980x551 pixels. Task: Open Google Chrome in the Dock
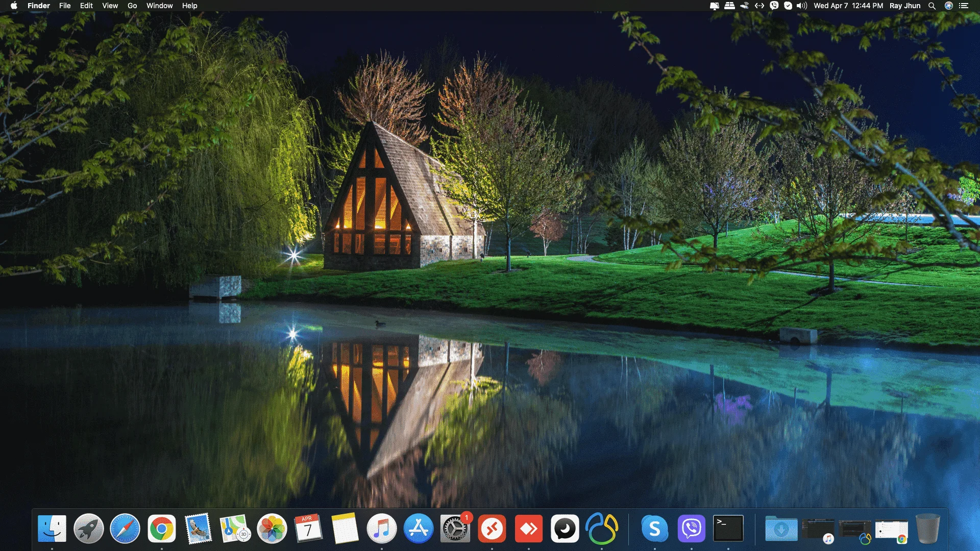162,529
